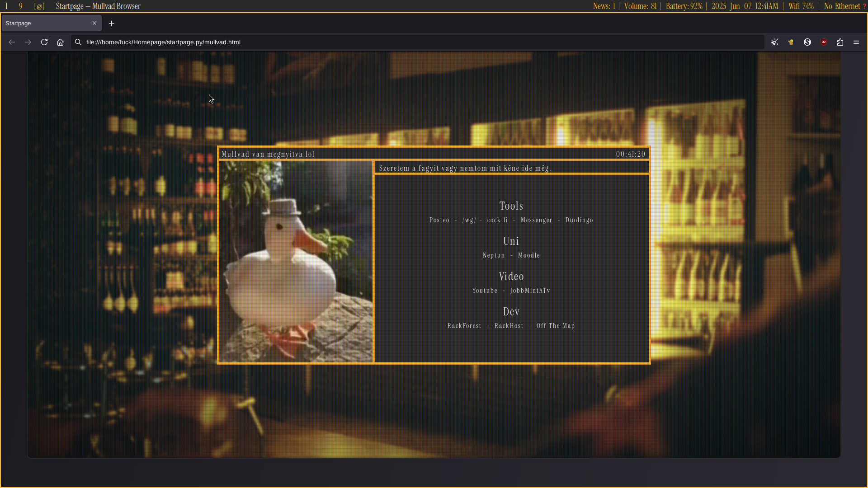Open the Posteo link under Tools
868x488 pixels.
[439, 220]
